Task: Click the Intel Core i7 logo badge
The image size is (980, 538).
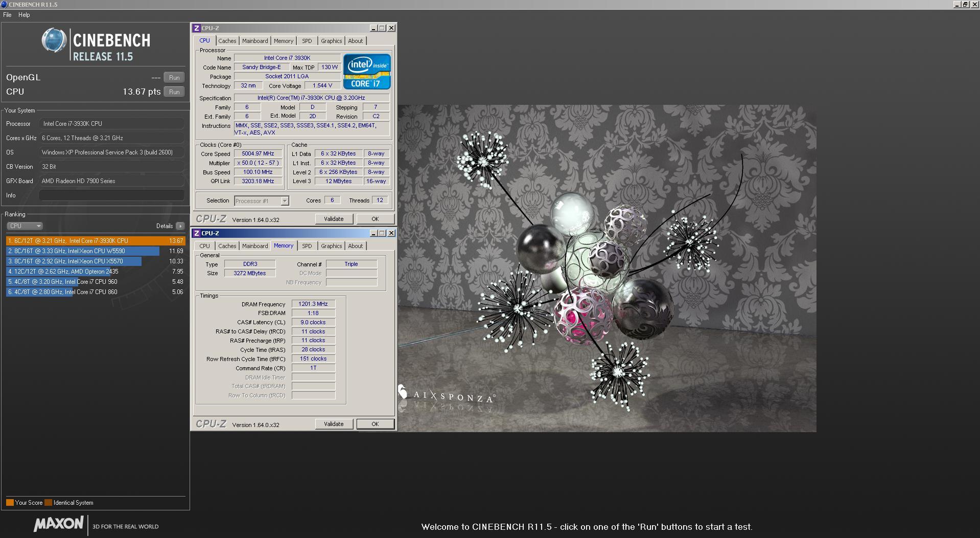Action: [367, 72]
